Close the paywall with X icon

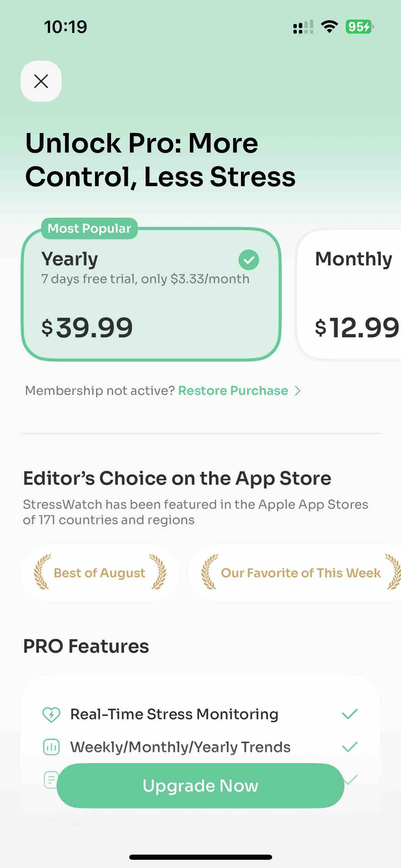41,81
